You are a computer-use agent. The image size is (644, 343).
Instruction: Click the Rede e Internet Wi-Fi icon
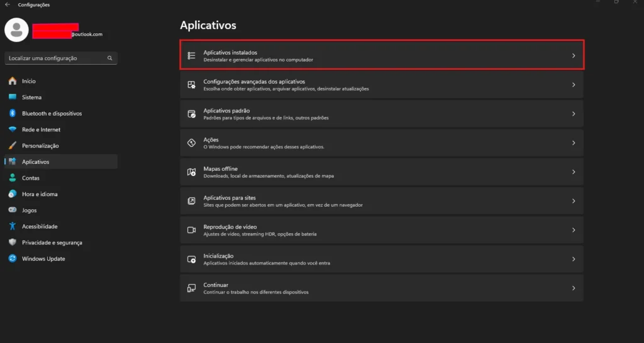(13, 129)
